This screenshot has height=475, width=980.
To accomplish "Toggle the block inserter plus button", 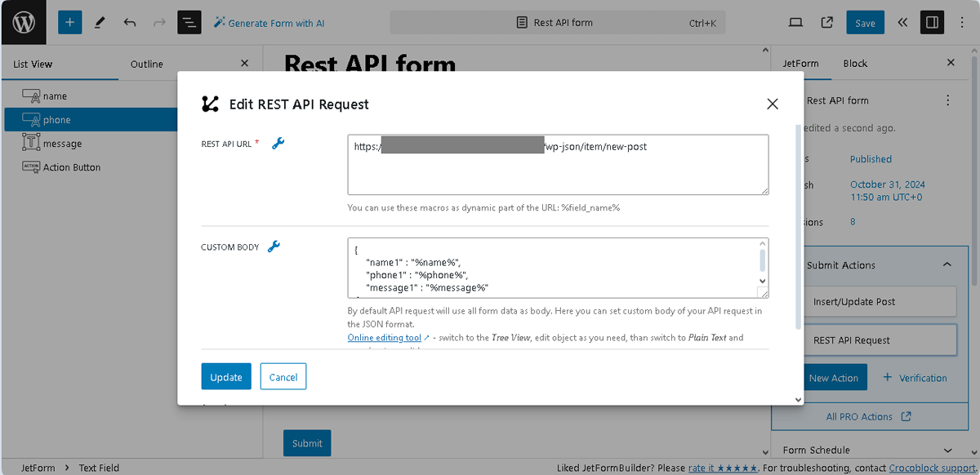I will (69, 22).
